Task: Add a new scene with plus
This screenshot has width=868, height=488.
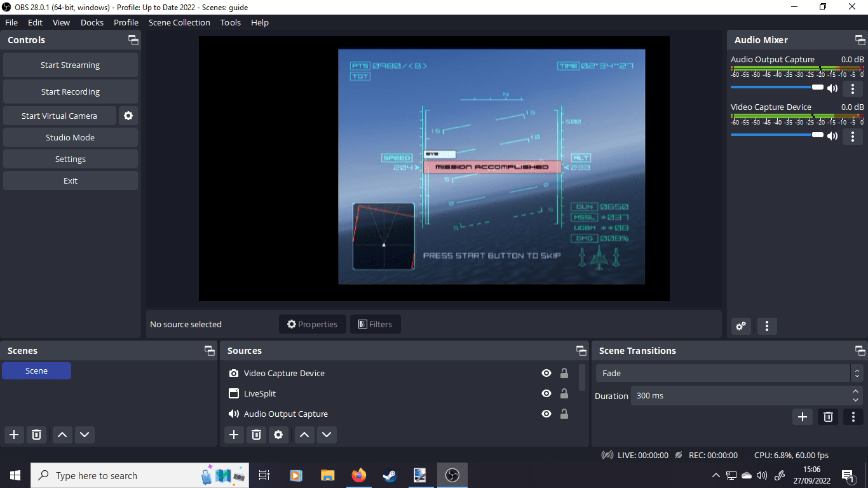Action: pyautogui.click(x=14, y=435)
